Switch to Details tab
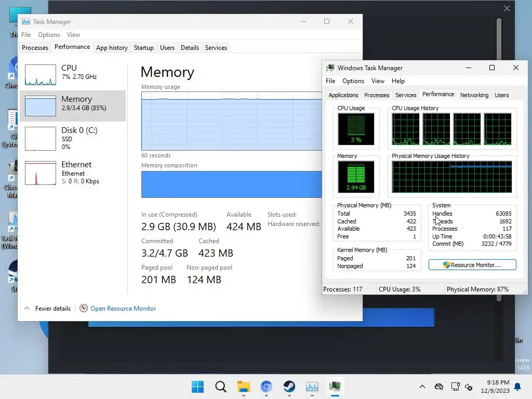Viewport: 532px width, 399px height. coord(190,47)
